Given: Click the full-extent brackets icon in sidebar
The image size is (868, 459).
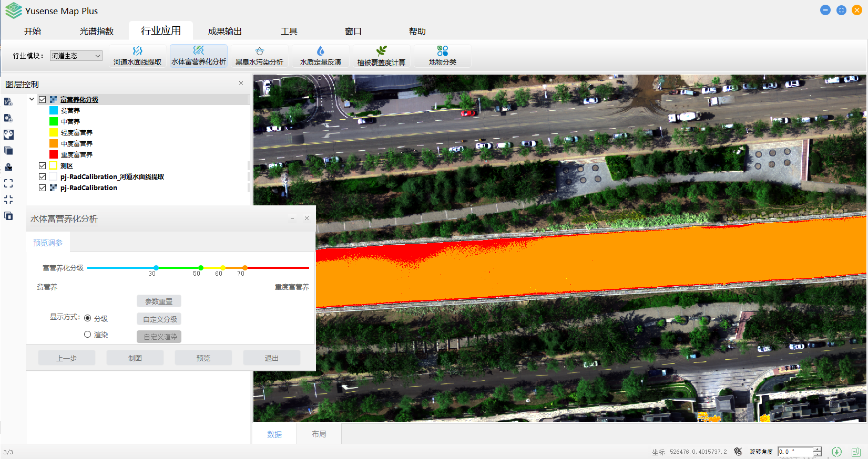Looking at the screenshot, I should (8, 183).
